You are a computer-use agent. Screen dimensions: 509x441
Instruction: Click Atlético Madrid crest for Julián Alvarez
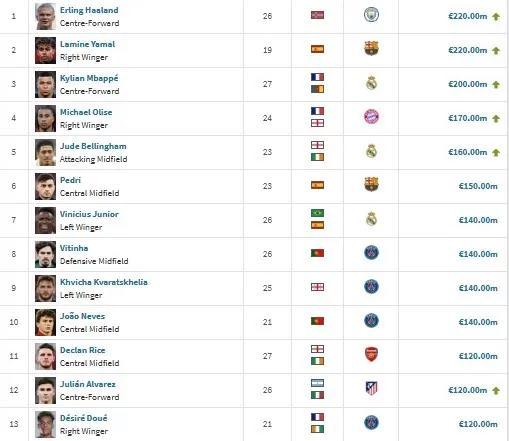pyautogui.click(x=371, y=388)
